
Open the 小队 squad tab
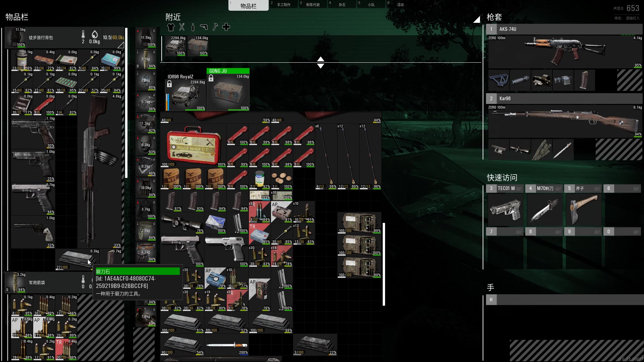(x=371, y=5)
